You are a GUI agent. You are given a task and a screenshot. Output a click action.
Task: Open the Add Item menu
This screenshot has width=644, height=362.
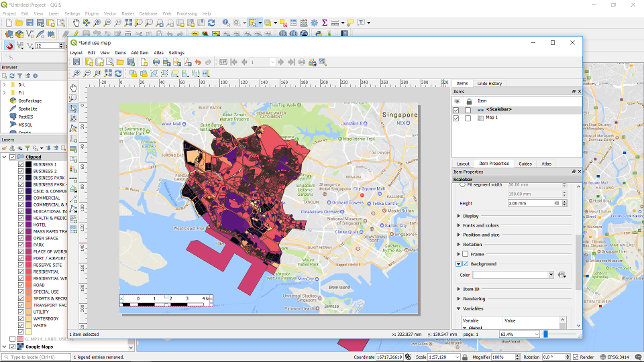tap(140, 52)
